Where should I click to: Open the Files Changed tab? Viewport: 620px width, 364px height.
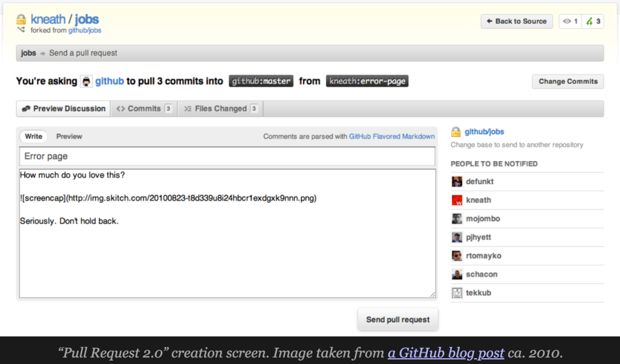[220, 109]
